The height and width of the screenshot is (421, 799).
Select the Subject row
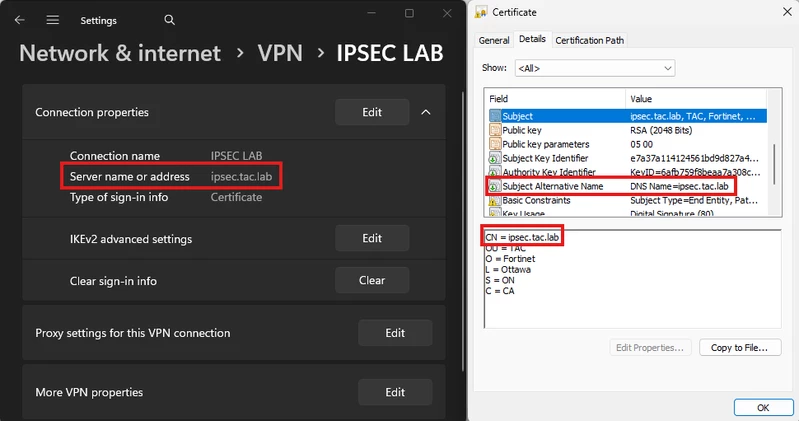627,116
